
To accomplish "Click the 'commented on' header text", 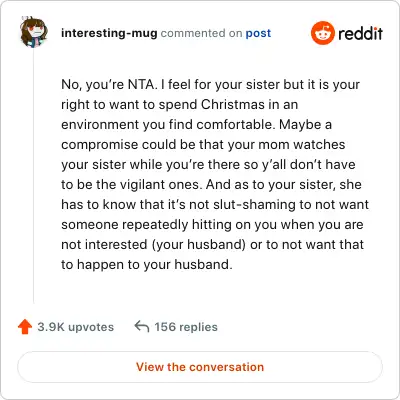I will tap(201, 33).
